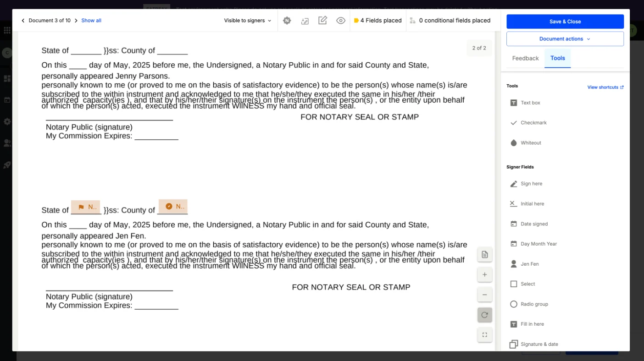Open the View shortcuts link
The height and width of the screenshot is (361, 644).
(605, 87)
